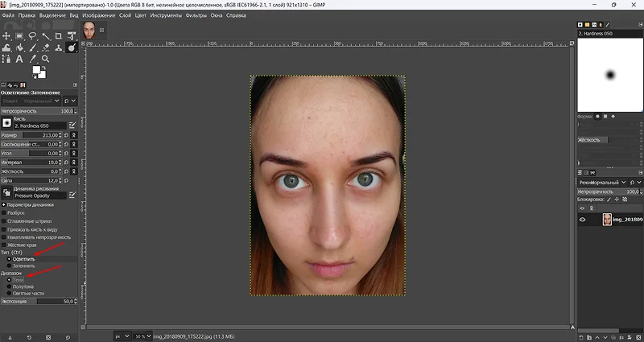Select the Fuzzy Select magic wand tool

tap(46, 36)
